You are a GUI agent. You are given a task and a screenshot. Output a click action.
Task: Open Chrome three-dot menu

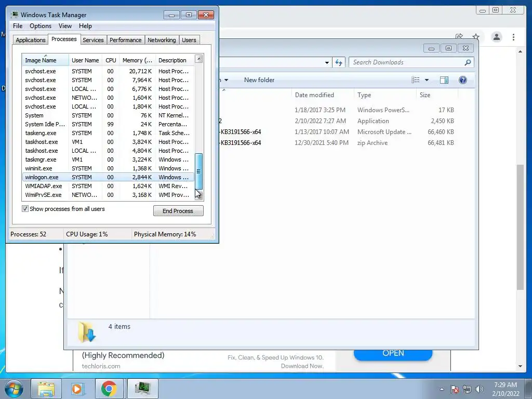click(x=513, y=37)
